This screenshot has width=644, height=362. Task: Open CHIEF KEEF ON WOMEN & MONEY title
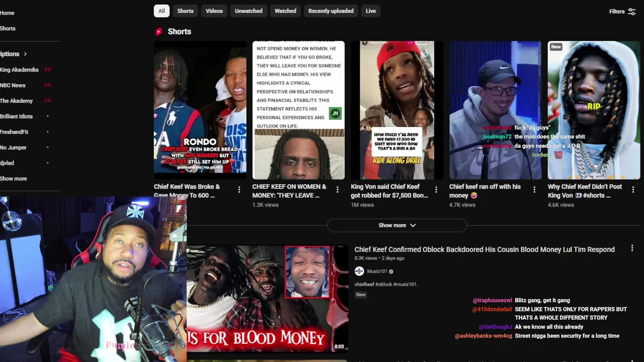point(289,191)
